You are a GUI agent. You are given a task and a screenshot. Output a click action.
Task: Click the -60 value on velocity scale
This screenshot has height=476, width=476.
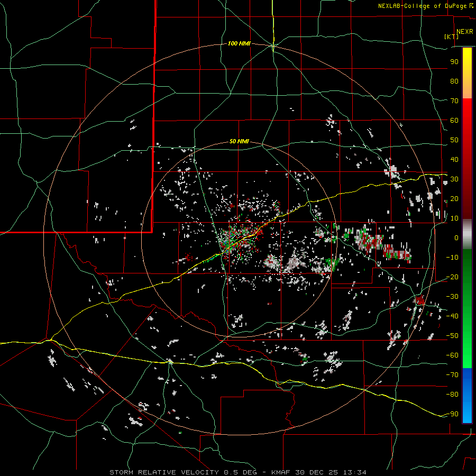[452, 355]
